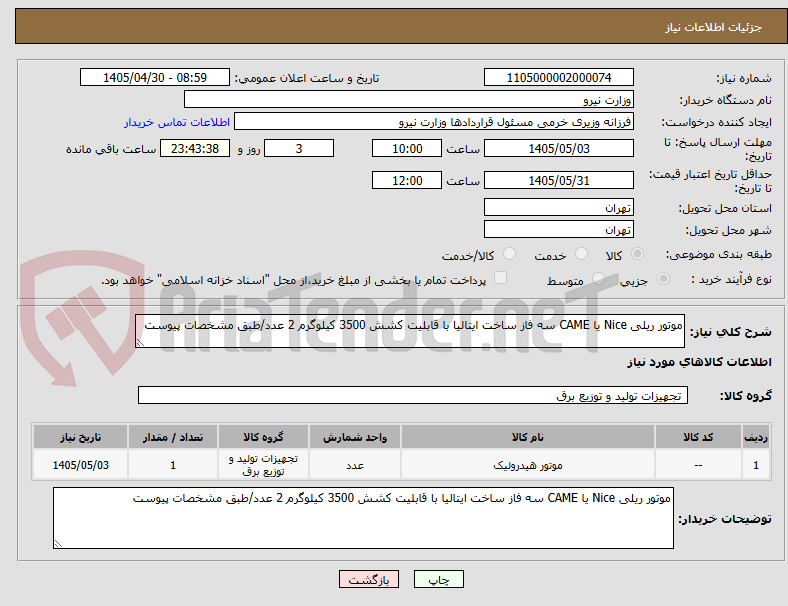Toggle the Islamic treasury payment checkbox

(501, 278)
